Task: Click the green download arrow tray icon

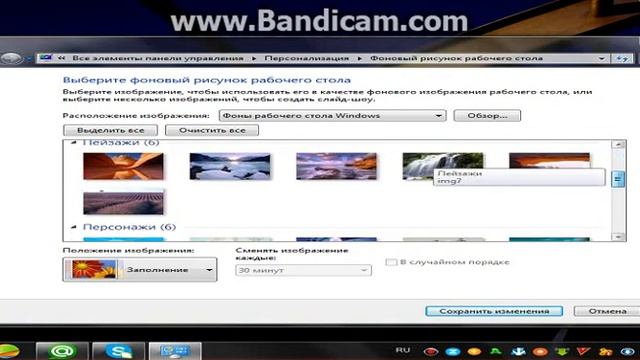Action: click(x=562, y=351)
